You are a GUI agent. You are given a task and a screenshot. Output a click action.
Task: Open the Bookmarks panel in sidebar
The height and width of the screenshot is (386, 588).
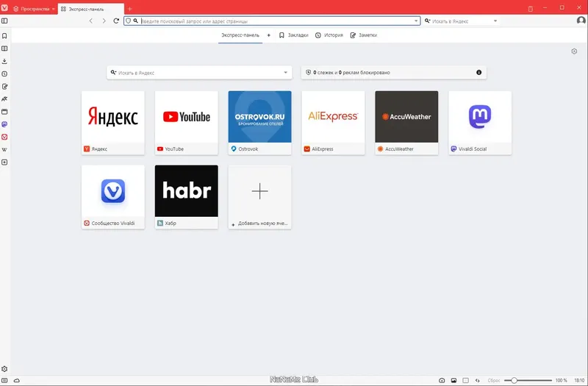click(4, 36)
